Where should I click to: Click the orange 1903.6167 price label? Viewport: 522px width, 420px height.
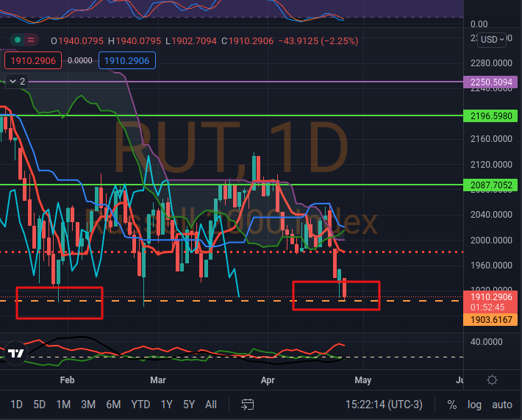tap(491, 320)
